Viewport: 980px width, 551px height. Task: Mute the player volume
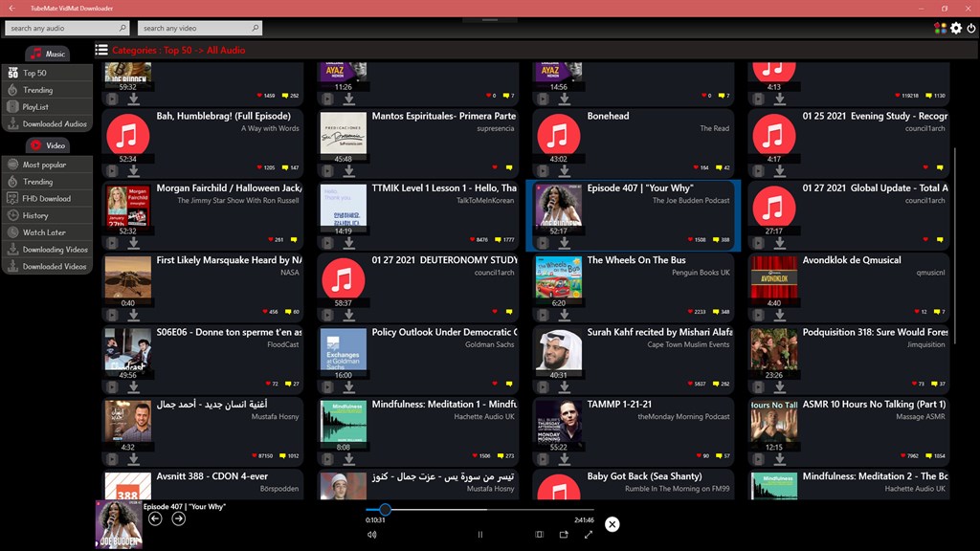pyautogui.click(x=372, y=535)
